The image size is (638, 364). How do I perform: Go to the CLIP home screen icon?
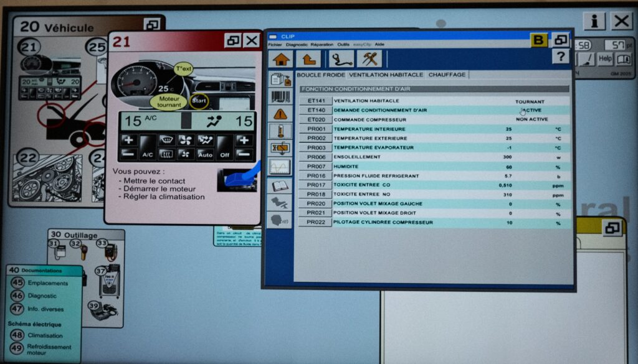click(281, 59)
